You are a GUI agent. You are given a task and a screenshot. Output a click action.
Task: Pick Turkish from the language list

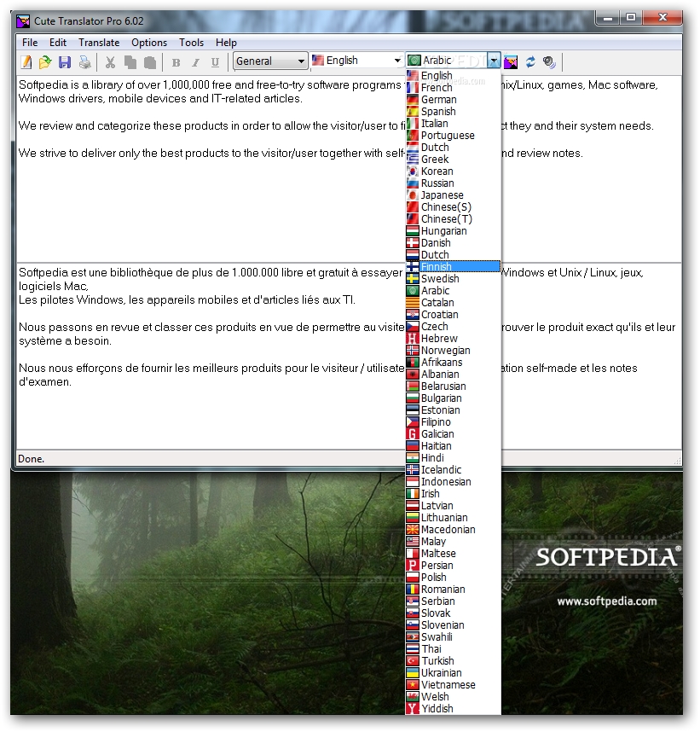pyautogui.click(x=453, y=660)
